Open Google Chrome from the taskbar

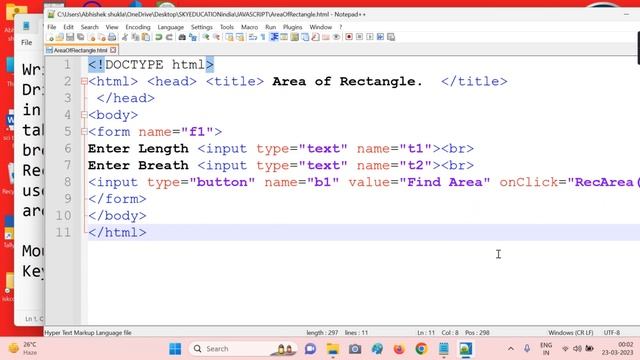click(421, 349)
